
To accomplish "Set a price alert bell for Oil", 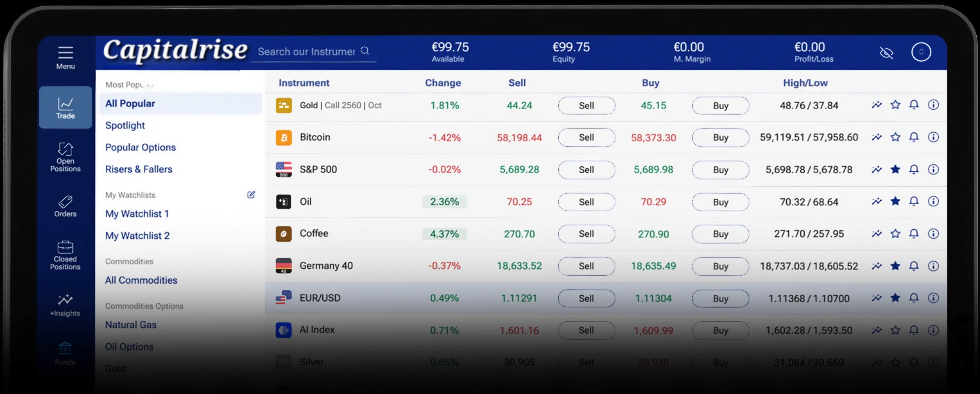I will tap(914, 201).
